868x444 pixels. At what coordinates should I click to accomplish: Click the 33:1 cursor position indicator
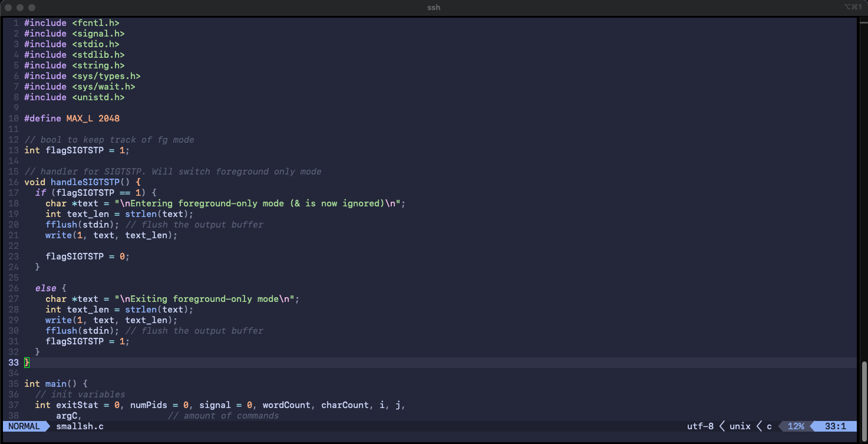tap(837, 426)
